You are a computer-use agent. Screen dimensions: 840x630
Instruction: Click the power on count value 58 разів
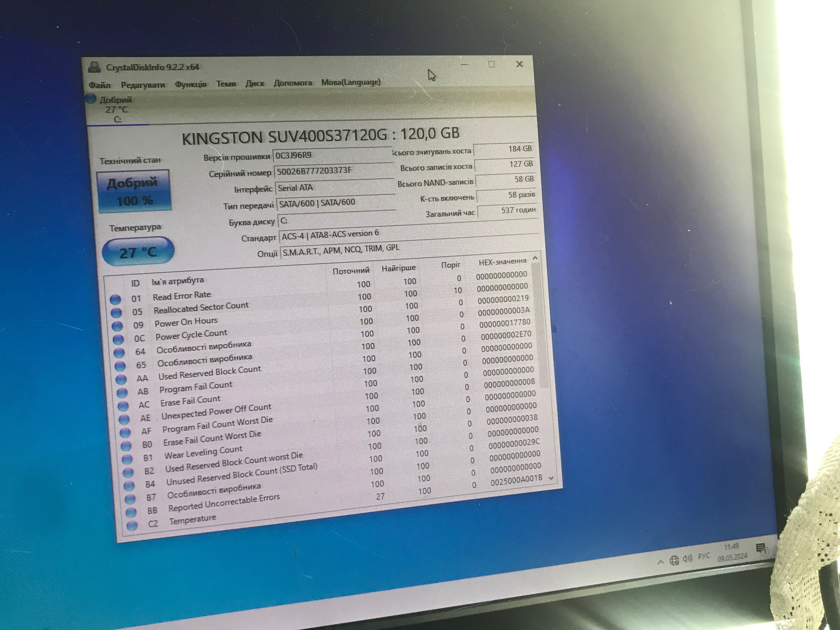[507, 195]
